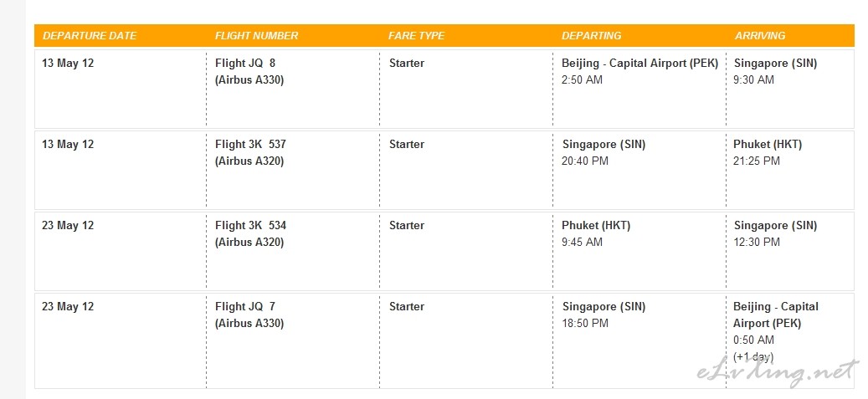Image resolution: width=868 pixels, height=399 pixels.
Task: Click the 20:40 PM departure time
Action: tap(585, 161)
